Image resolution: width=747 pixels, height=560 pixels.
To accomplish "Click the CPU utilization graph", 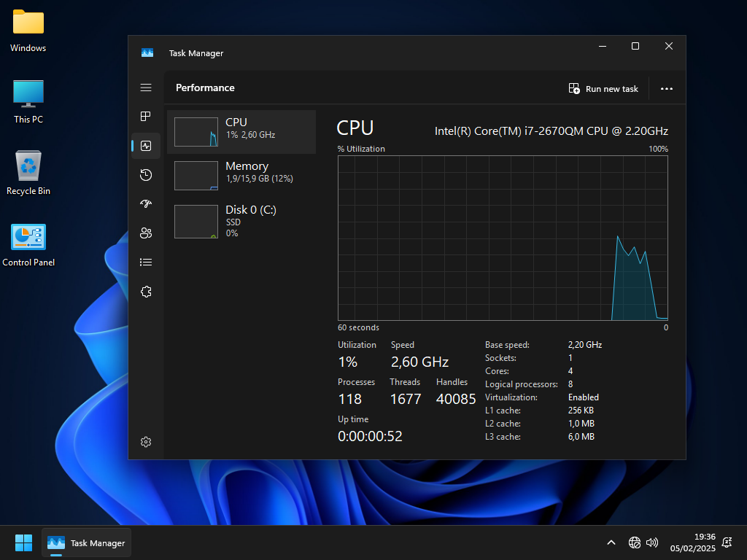I will [x=503, y=238].
